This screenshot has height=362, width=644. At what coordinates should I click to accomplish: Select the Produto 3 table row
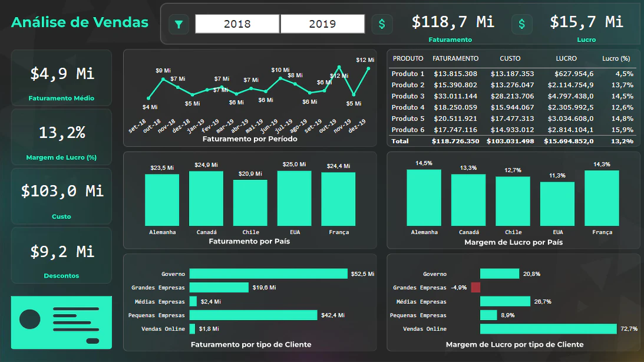pyautogui.click(x=512, y=96)
